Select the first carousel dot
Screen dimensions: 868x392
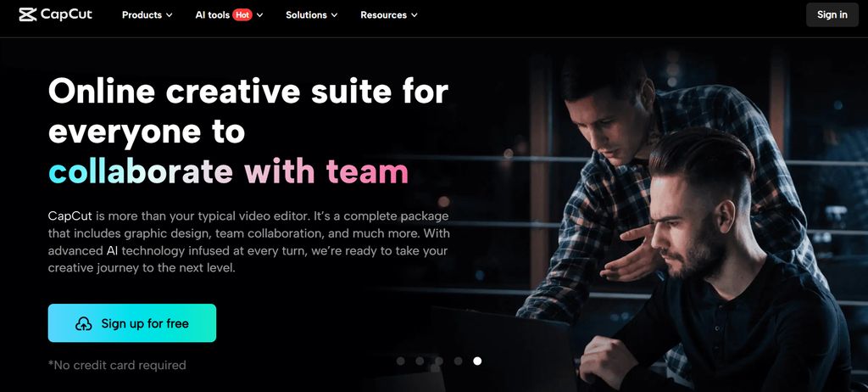(401, 361)
